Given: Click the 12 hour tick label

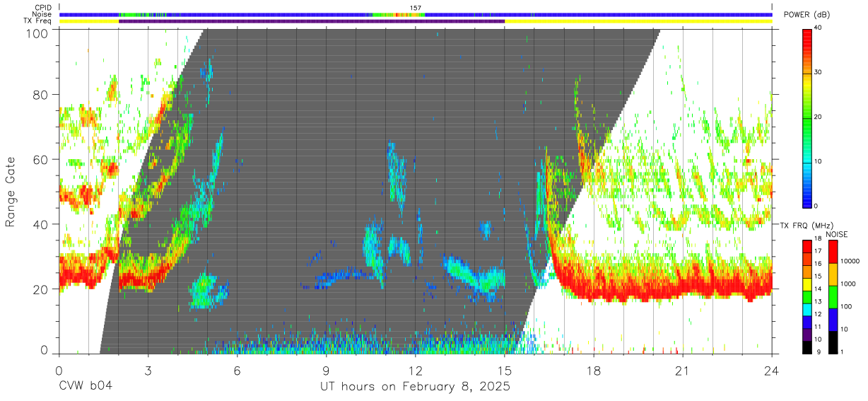Looking at the screenshot, I should click(x=416, y=371).
